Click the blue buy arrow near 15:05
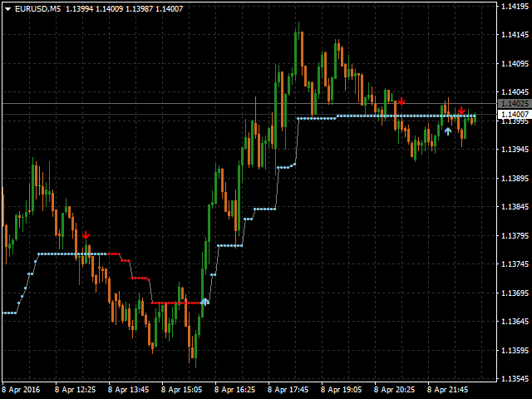532x399 pixels. click(204, 302)
